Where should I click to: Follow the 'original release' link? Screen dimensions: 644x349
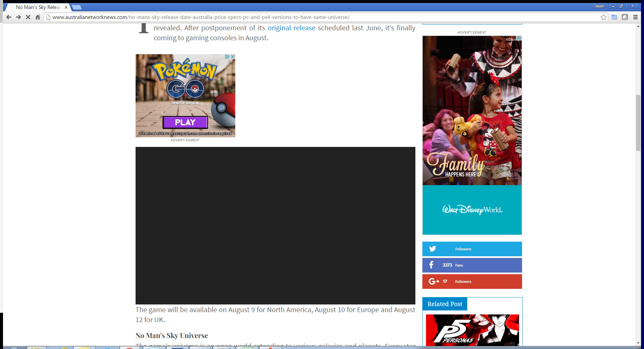coord(291,28)
